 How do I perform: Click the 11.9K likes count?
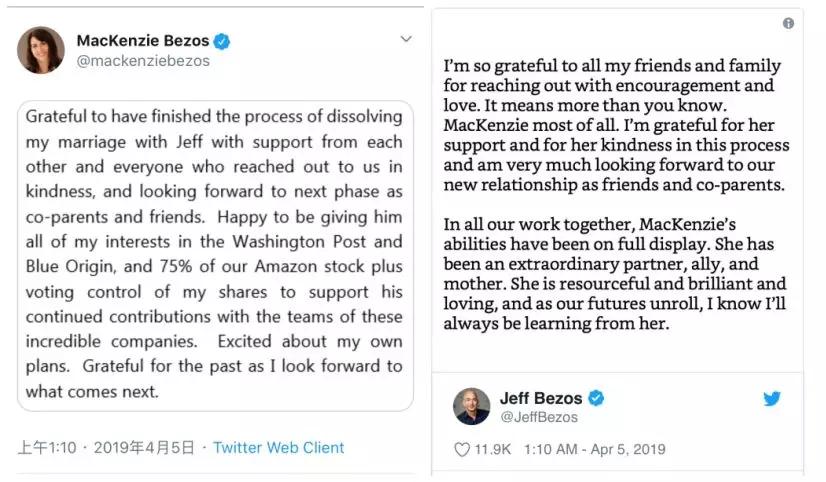coord(491,450)
